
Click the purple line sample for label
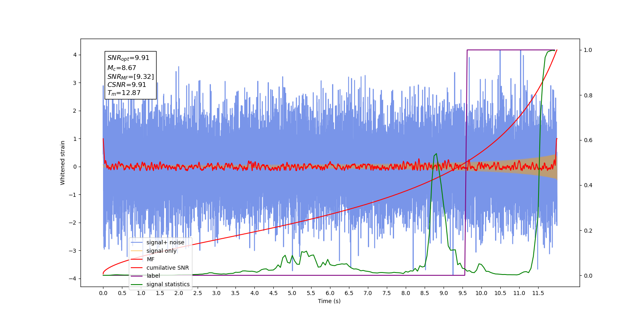pyautogui.click(x=137, y=276)
